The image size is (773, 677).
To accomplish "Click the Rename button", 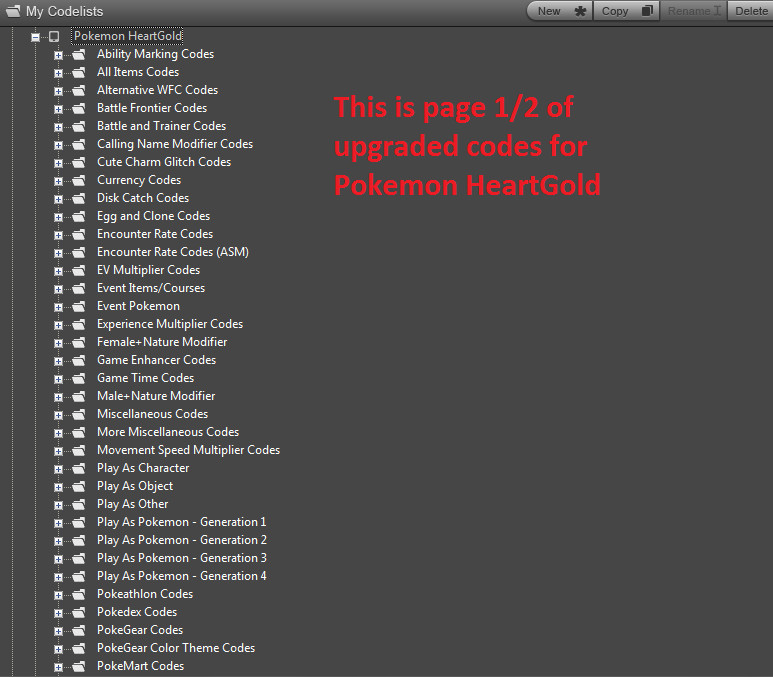I will click(694, 11).
